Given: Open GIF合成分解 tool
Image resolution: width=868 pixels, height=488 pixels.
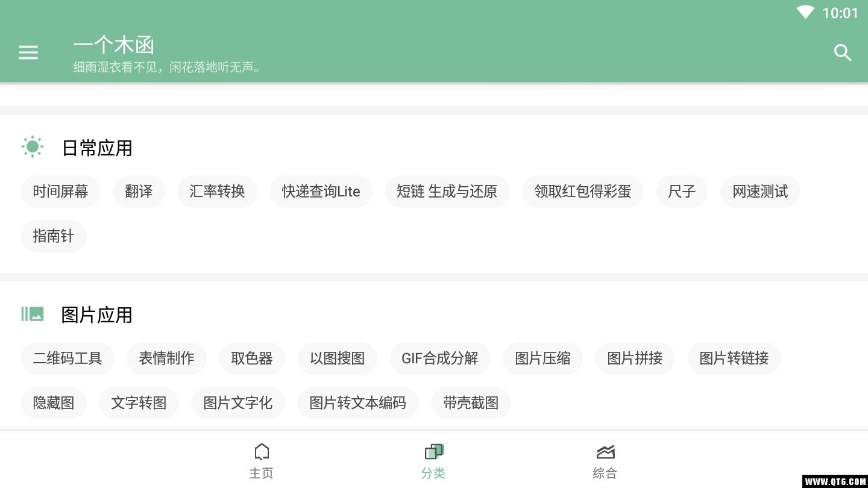Looking at the screenshot, I should (440, 358).
